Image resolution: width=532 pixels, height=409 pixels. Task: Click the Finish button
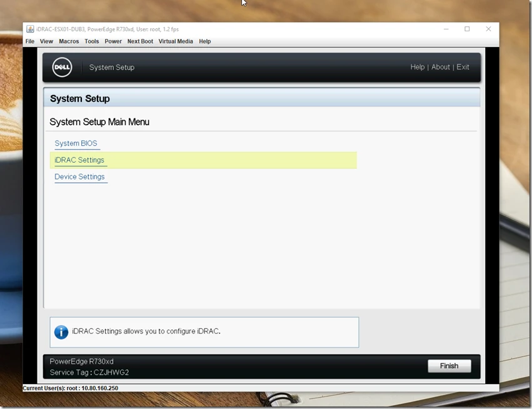point(449,366)
